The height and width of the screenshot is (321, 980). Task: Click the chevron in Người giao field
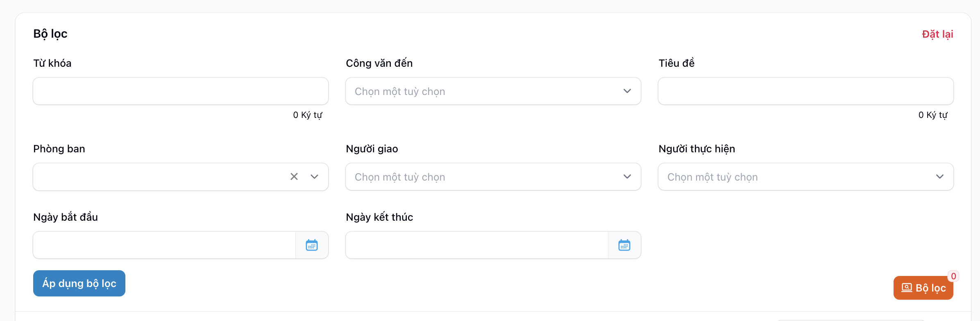tap(627, 176)
